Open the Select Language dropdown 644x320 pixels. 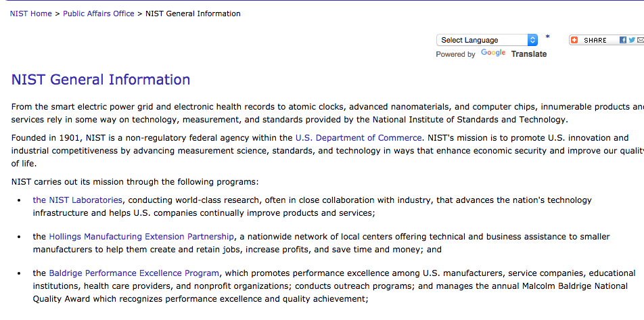(x=487, y=40)
